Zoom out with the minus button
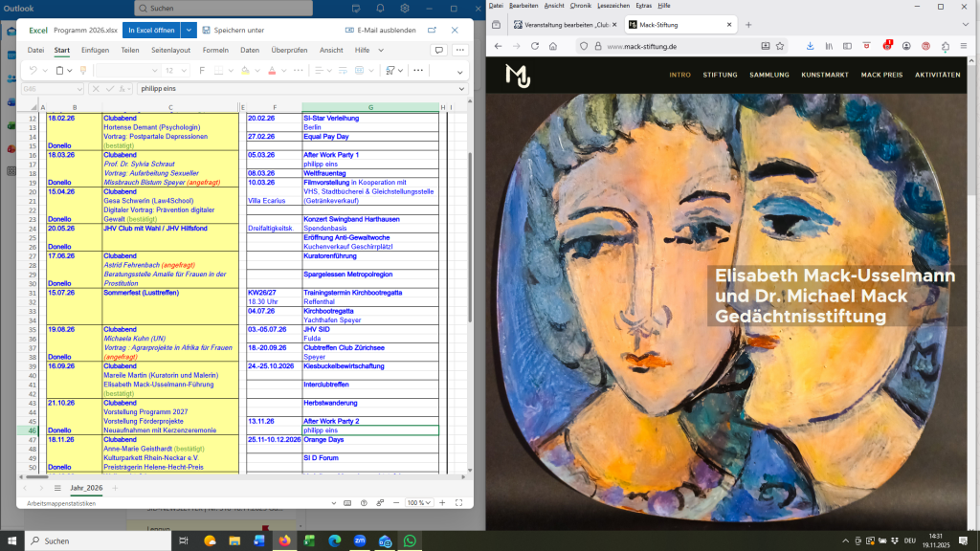The height and width of the screenshot is (551, 980). pos(396,503)
